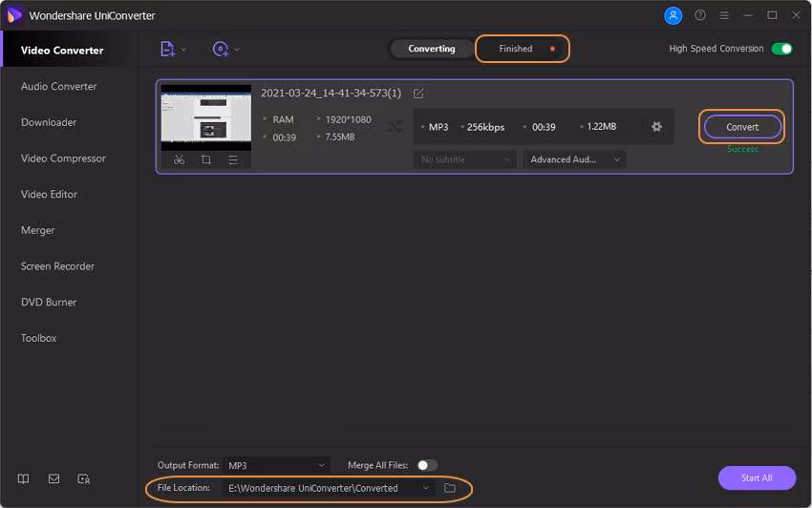Screen dimensions: 812x508
Task: Open the user account icon
Action: click(x=673, y=15)
